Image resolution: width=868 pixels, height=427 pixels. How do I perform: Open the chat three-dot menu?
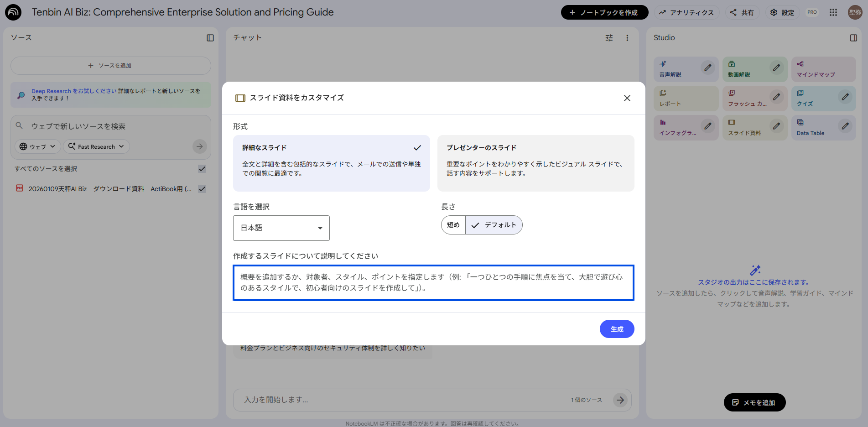(627, 38)
